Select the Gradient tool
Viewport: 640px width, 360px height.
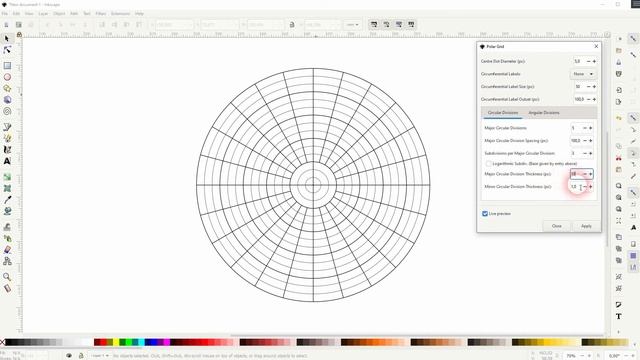pos(7,177)
